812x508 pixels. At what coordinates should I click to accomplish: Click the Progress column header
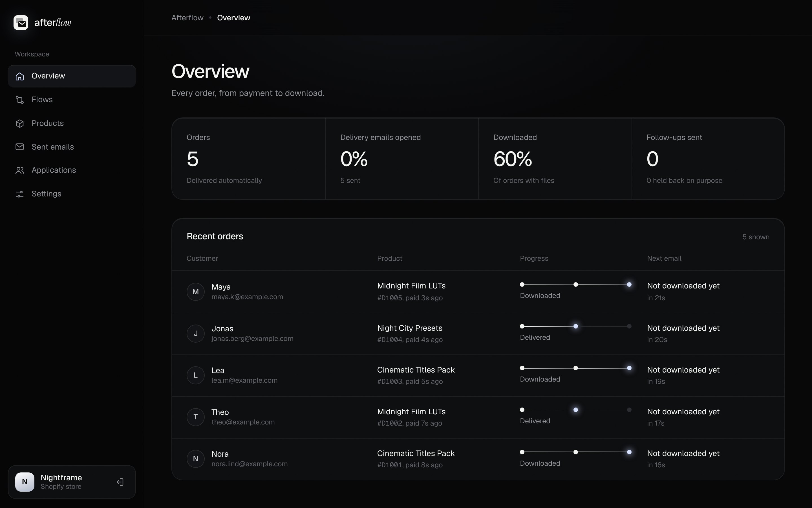534,258
